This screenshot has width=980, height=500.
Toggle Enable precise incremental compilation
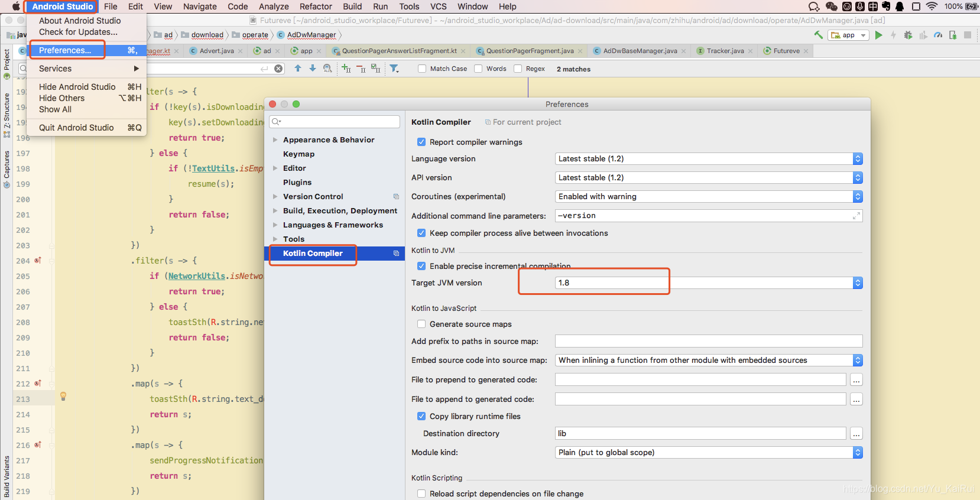point(421,266)
